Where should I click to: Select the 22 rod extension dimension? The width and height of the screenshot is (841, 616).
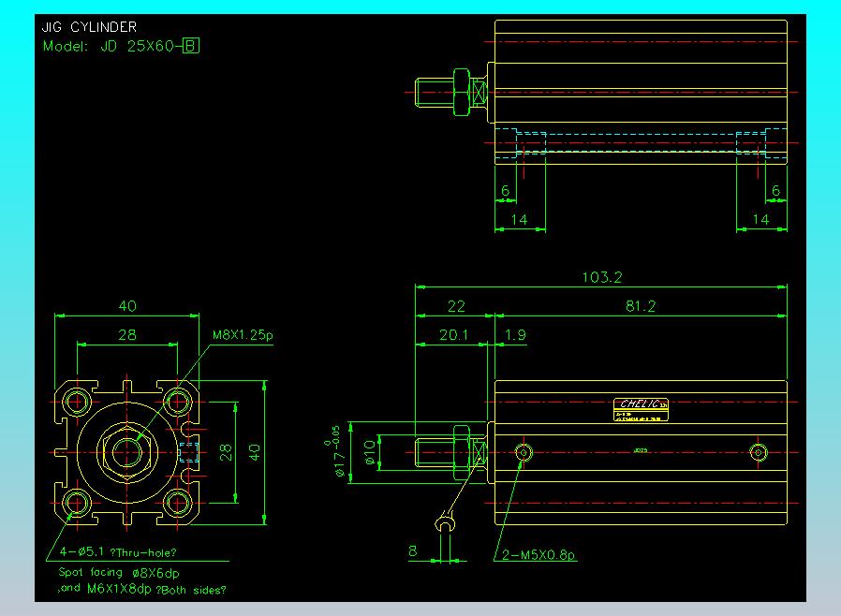coord(455,306)
